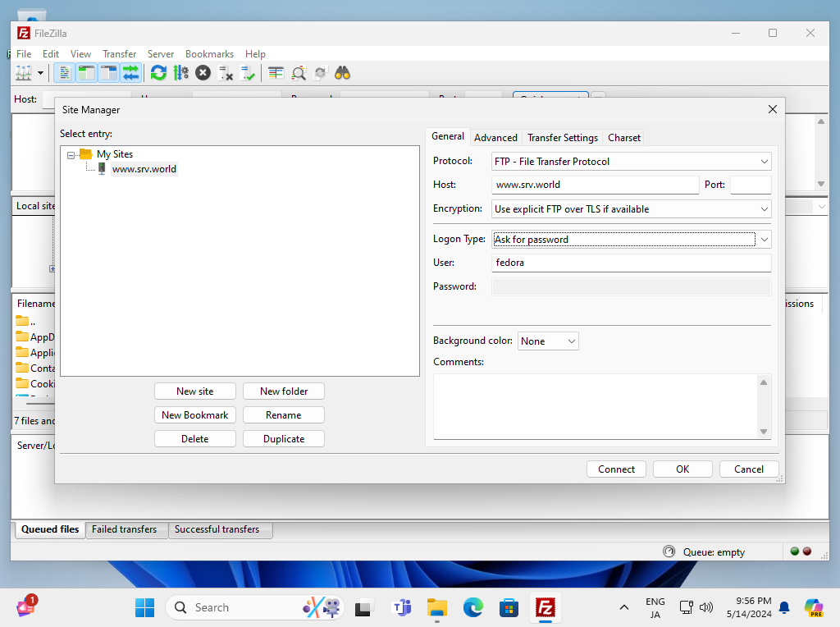
Task: Toggle the remote directory tree view
Action: click(x=109, y=73)
